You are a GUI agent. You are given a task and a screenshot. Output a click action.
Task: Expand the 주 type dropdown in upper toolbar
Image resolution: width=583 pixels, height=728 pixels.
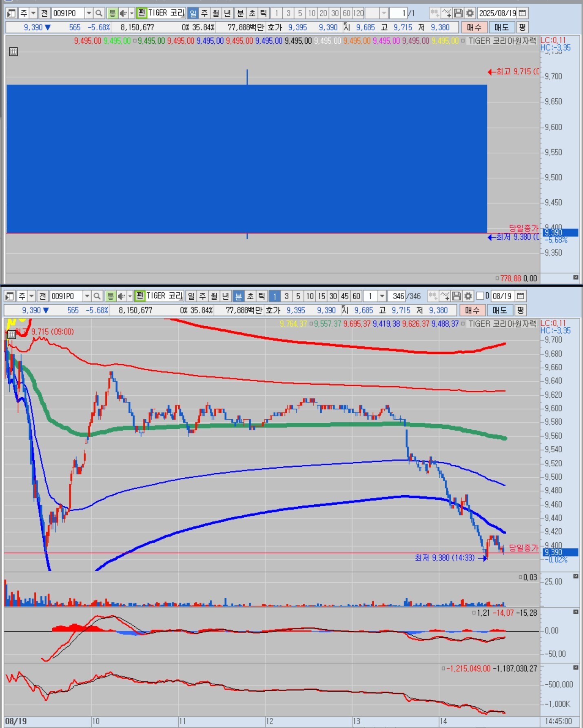click(x=33, y=13)
